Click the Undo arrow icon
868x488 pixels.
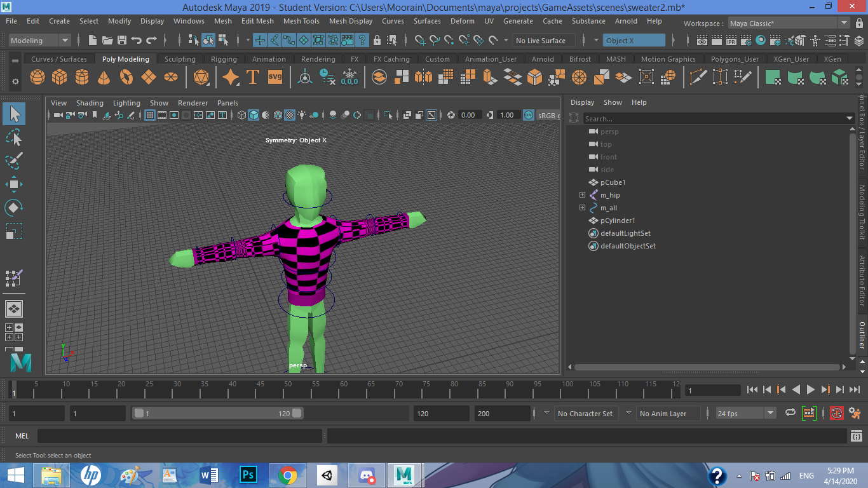(136, 40)
